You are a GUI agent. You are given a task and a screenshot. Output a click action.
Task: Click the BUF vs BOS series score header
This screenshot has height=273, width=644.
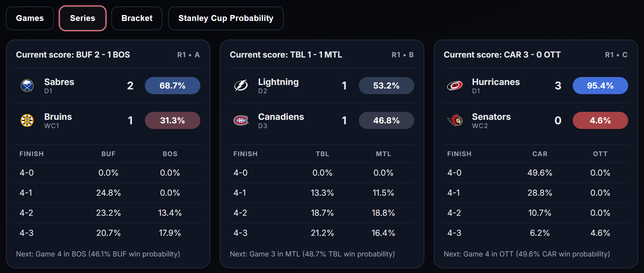point(73,55)
